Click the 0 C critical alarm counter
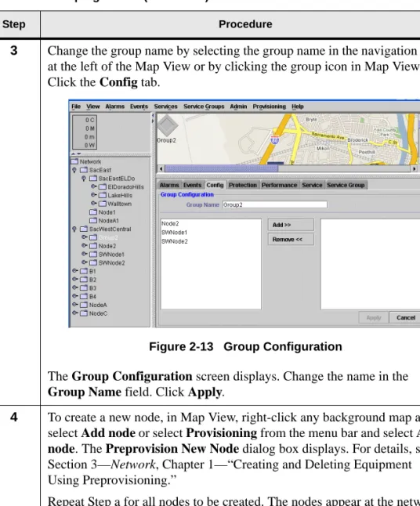The image size is (420, 506). pos(89,120)
